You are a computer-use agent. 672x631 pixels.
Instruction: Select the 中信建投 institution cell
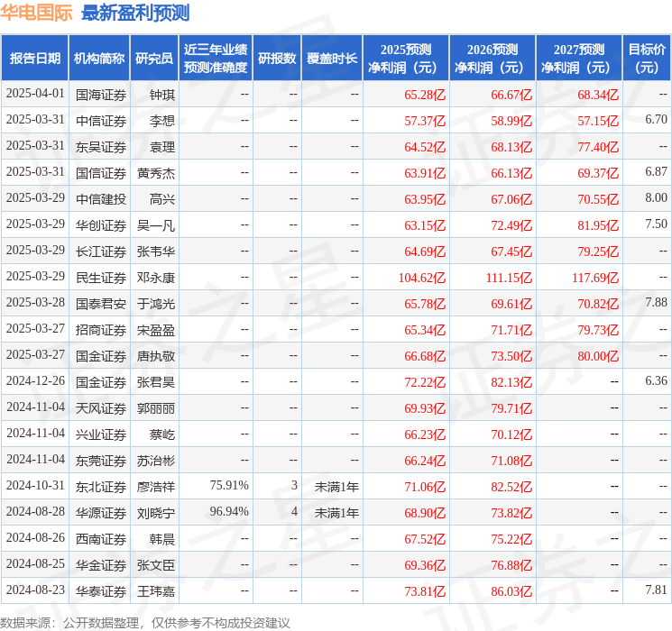[101, 199]
